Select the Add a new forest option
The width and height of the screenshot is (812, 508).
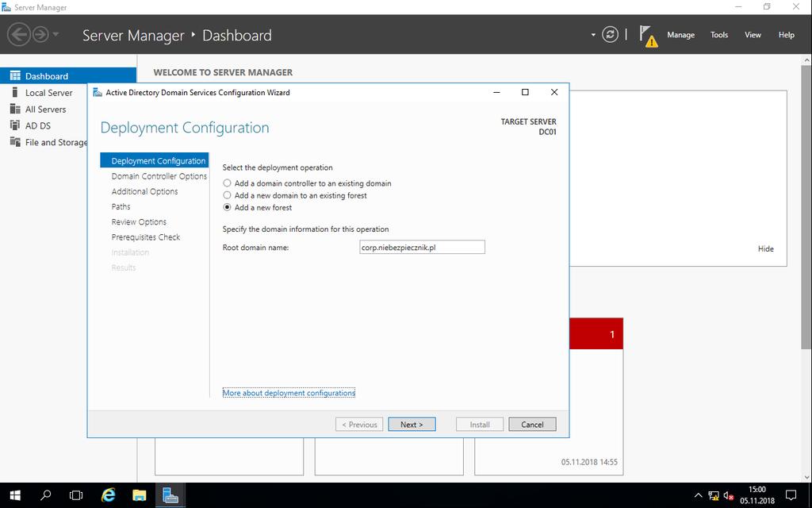pos(258,207)
